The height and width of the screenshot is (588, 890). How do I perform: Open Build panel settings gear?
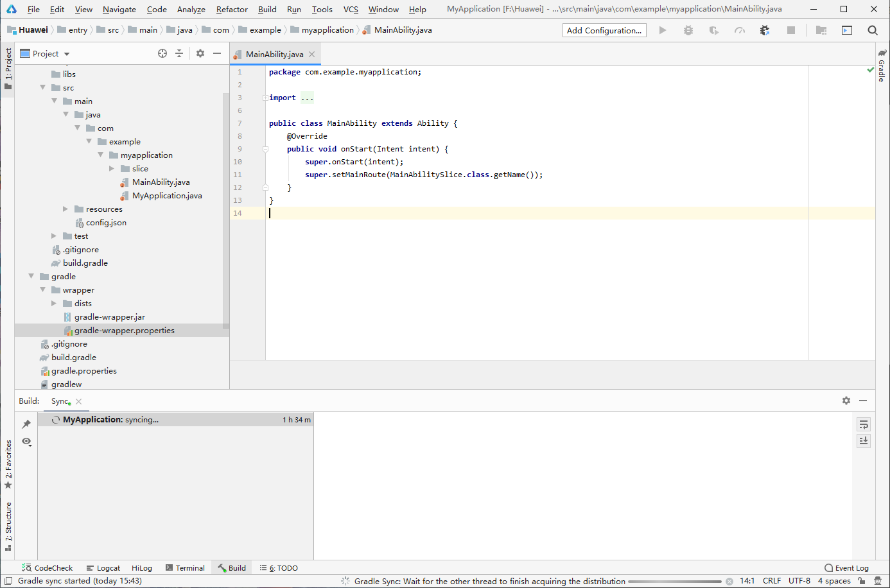point(846,401)
